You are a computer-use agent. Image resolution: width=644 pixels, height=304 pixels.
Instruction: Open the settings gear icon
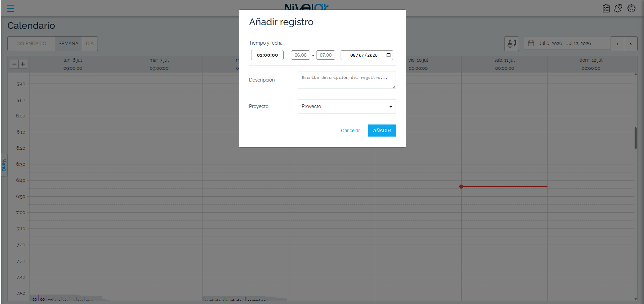(x=631, y=8)
